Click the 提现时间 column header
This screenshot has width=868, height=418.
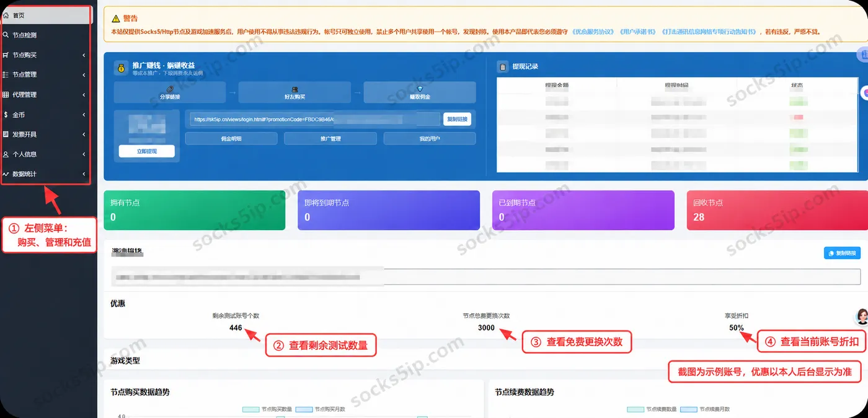tap(676, 85)
